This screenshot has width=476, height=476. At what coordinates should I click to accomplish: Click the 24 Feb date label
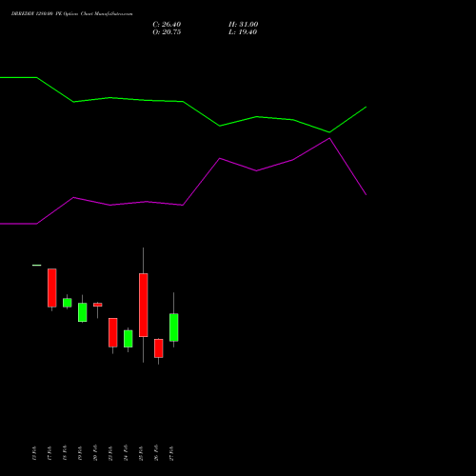click(126, 453)
